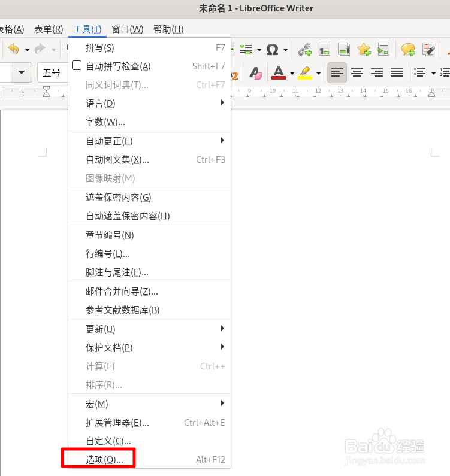Open the bullet list style dropdown
The height and width of the screenshot is (476, 450).
click(433, 74)
